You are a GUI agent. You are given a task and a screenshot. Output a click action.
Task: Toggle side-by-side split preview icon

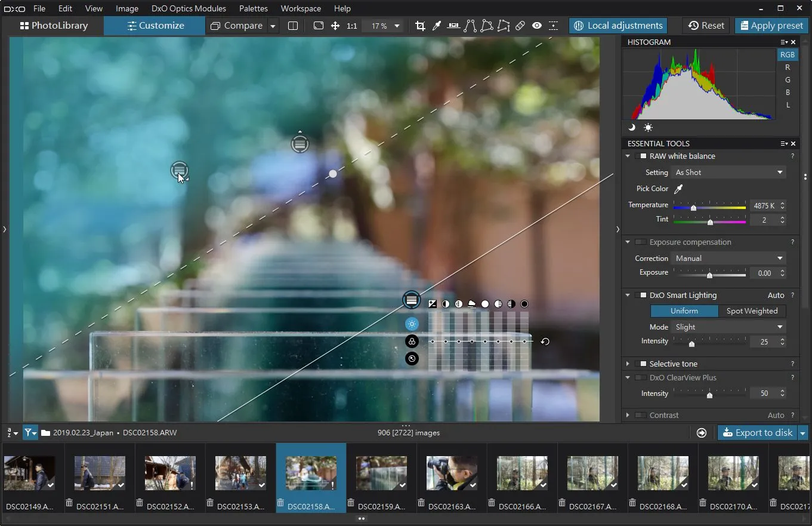tap(293, 26)
